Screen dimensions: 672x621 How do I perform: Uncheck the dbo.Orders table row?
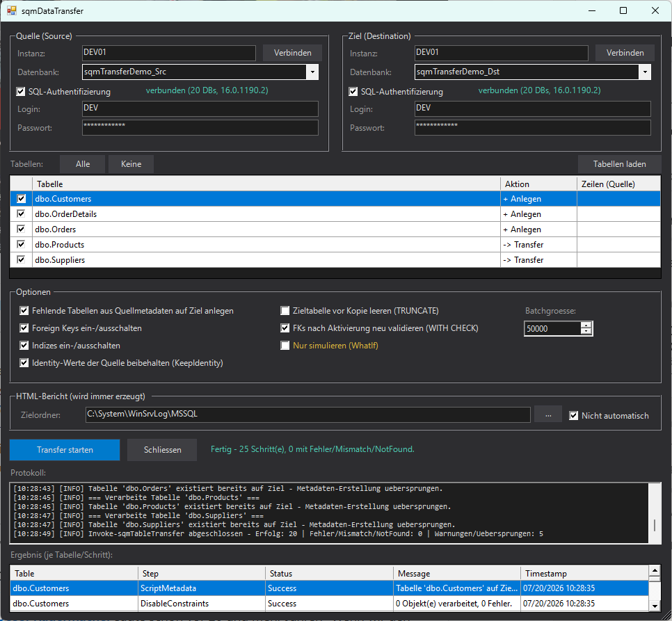21,229
